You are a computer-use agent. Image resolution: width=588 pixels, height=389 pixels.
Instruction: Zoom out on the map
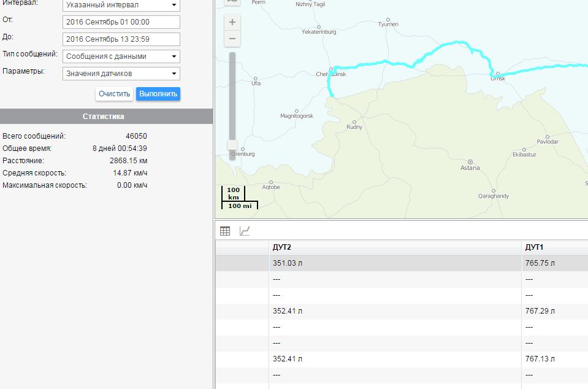click(x=232, y=39)
